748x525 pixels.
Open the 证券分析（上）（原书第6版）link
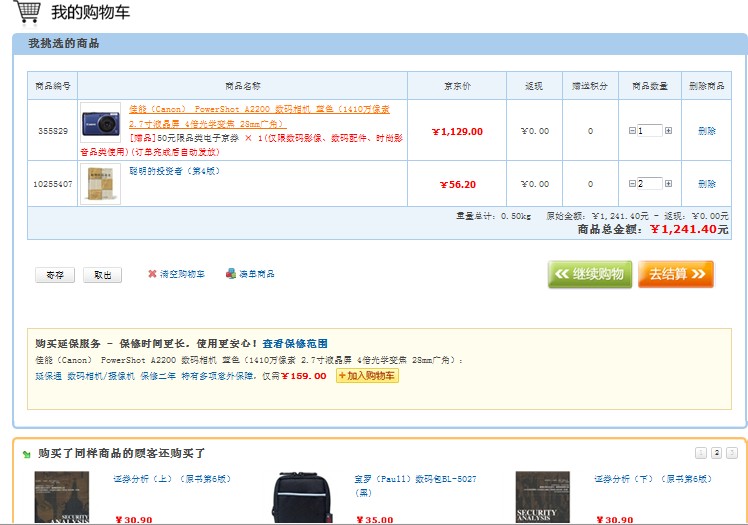pos(172,479)
